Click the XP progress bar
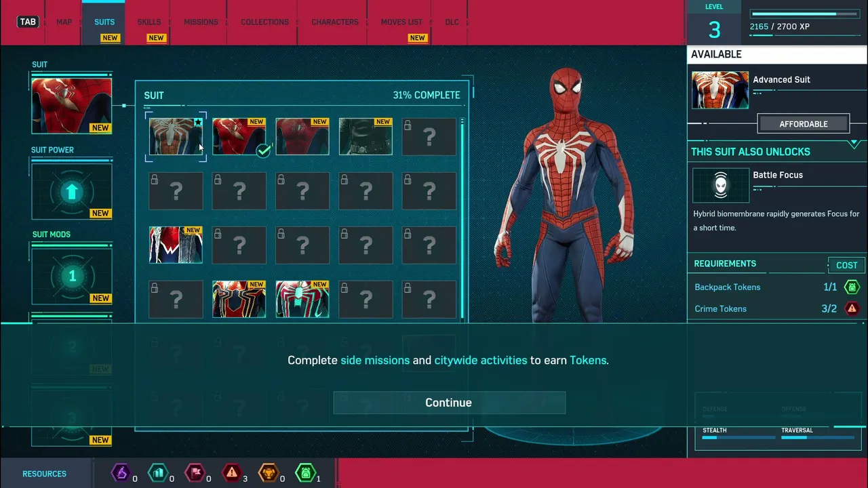This screenshot has height=488, width=868. tap(804, 14)
